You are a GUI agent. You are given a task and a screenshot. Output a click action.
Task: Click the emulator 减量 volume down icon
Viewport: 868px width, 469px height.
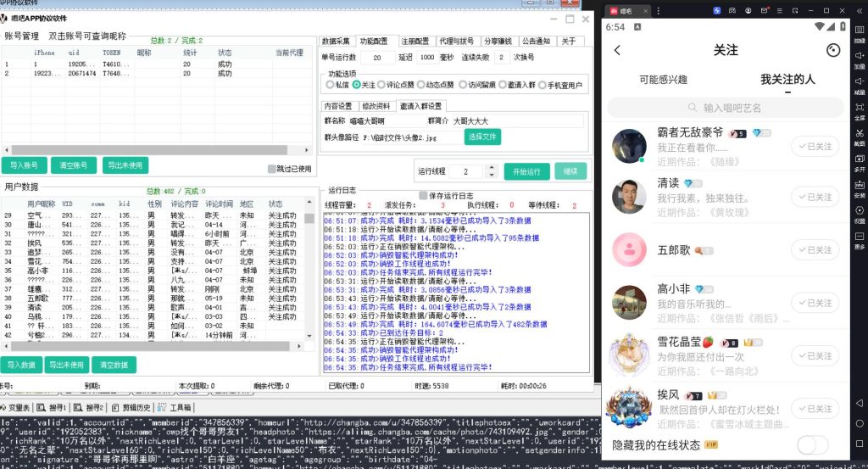(x=859, y=82)
